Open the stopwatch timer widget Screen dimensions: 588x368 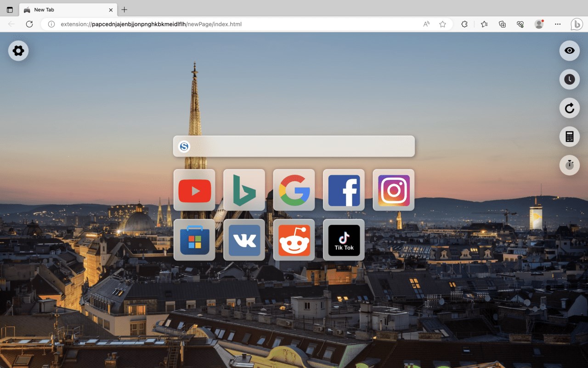pyautogui.click(x=570, y=165)
